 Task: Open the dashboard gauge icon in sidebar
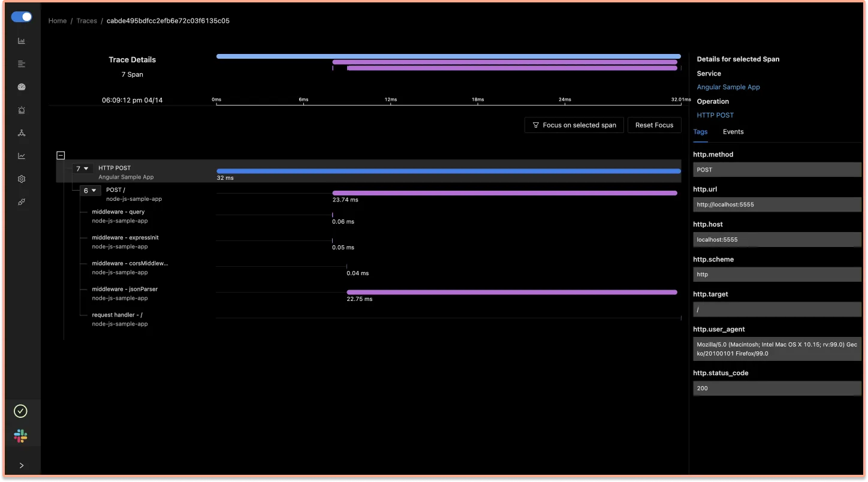(x=22, y=87)
